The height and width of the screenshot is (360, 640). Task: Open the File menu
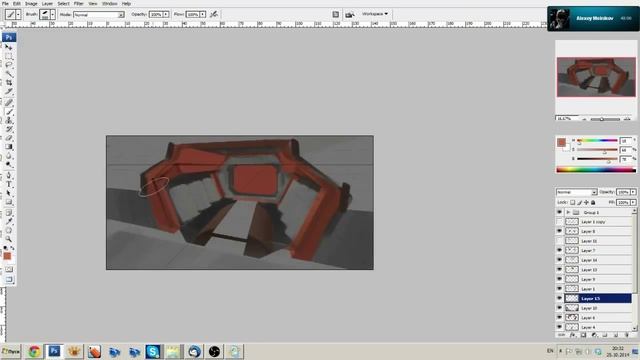(x=5, y=4)
